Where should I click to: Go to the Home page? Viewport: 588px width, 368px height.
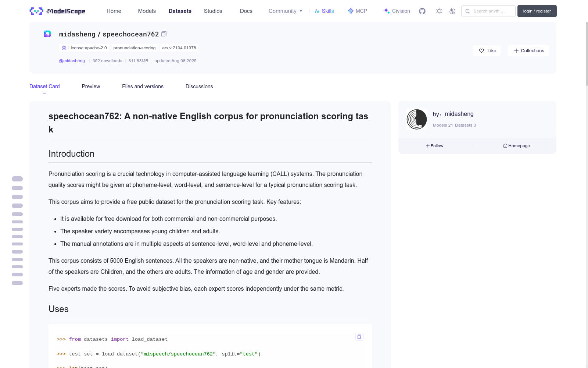(x=114, y=11)
